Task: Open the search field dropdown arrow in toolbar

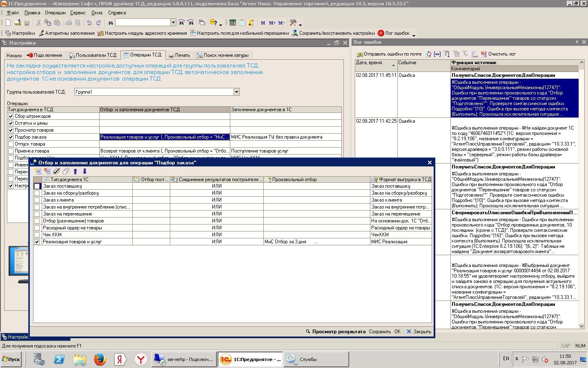Action: pos(173,22)
